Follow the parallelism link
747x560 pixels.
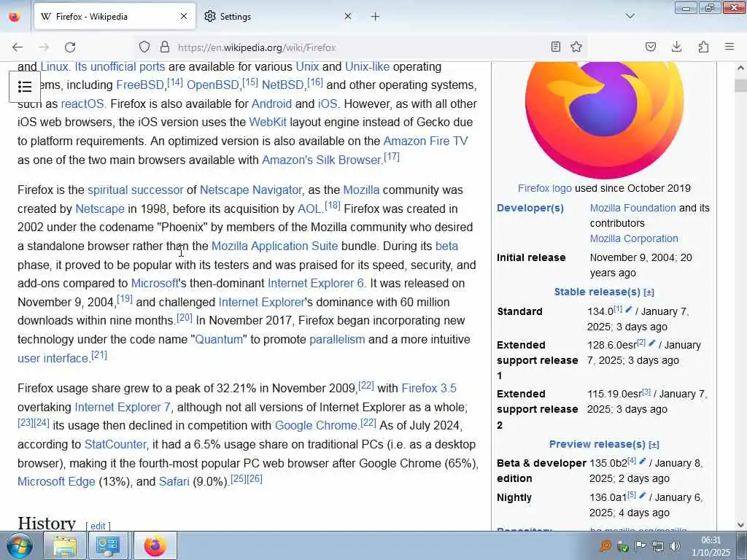click(337, 340)
